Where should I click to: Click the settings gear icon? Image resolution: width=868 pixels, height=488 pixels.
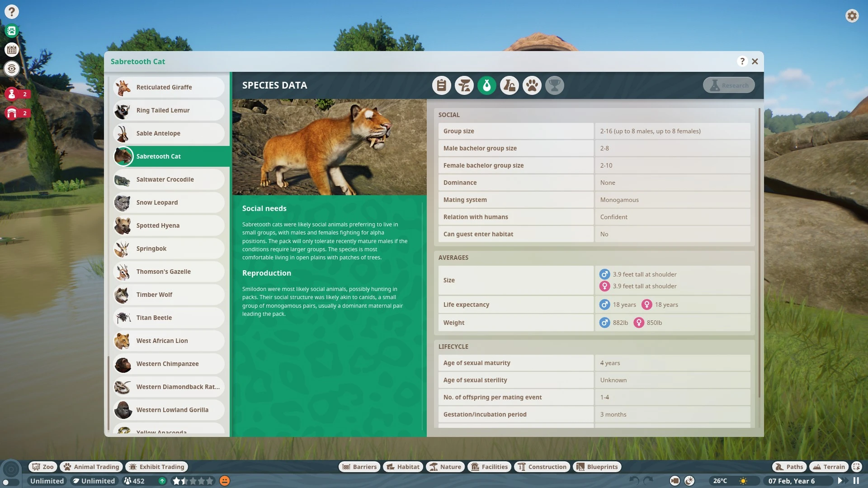[x=852, y=16]
